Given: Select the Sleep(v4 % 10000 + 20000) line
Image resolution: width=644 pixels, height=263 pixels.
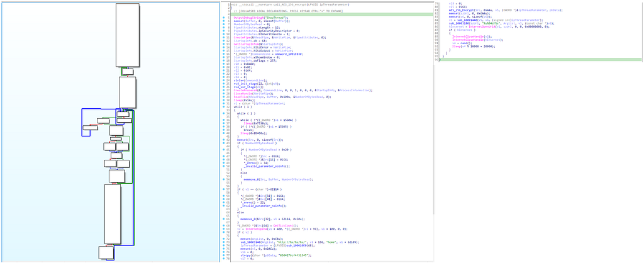Looking at the screenshot, I should tap(473, 46).
